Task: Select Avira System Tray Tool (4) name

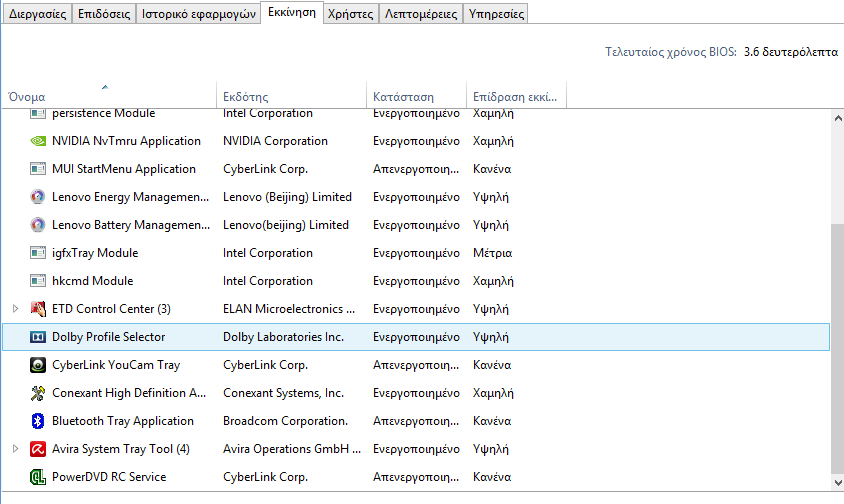Action: tap(121, 449)
